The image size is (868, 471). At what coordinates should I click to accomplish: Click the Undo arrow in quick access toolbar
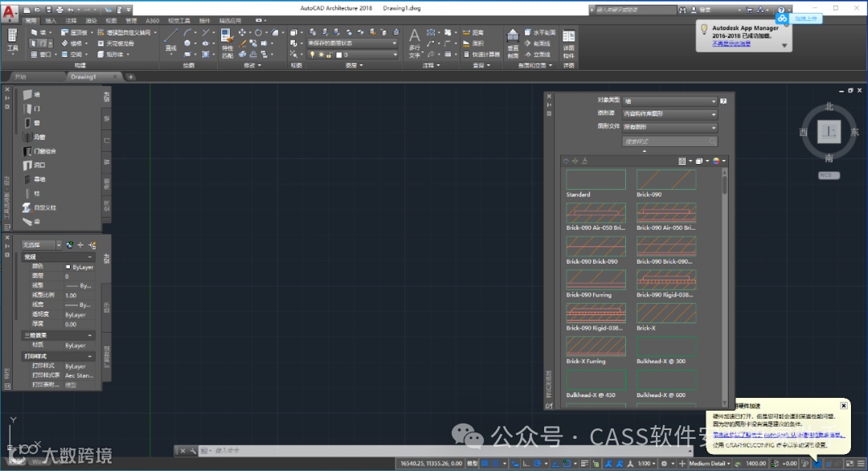[x=71, y=10]
